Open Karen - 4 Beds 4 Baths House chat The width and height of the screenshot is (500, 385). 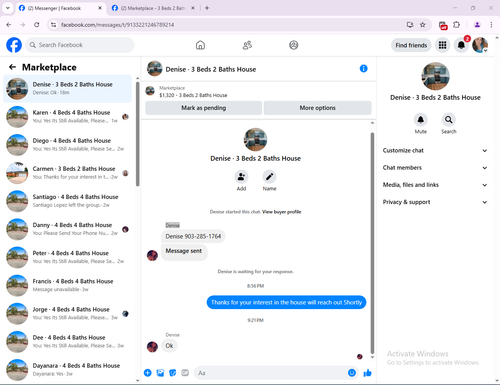point(67,116)
